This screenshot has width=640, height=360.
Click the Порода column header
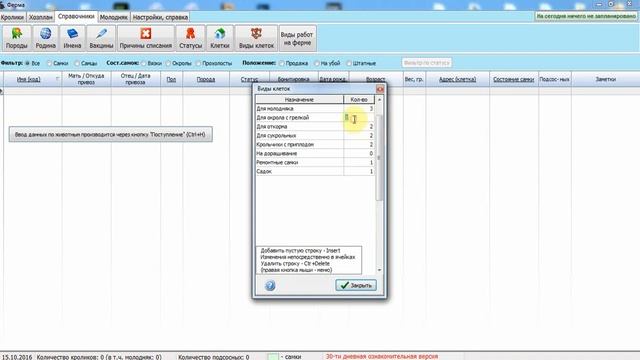(206, 79)
